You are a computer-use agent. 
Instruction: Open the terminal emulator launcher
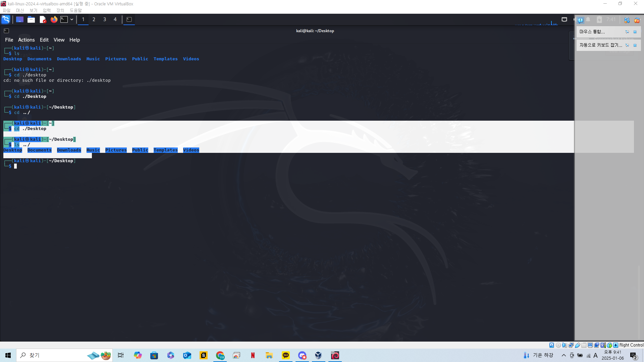(64, 19)
